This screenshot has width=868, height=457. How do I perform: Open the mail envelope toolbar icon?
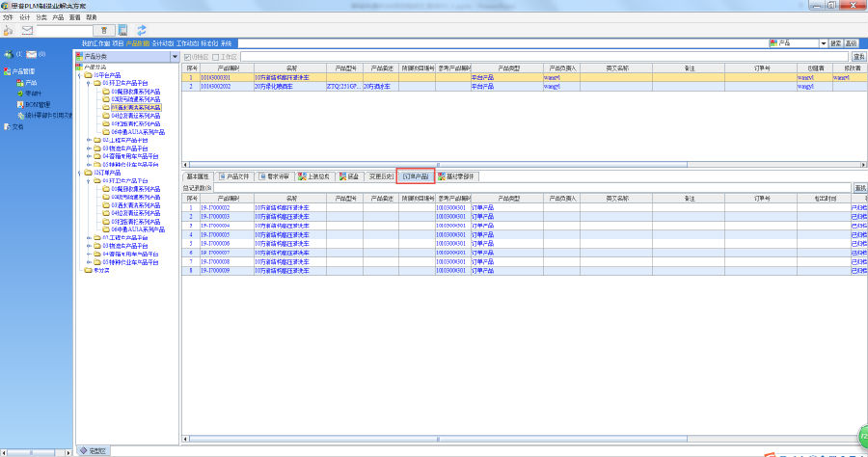[28, 31]
